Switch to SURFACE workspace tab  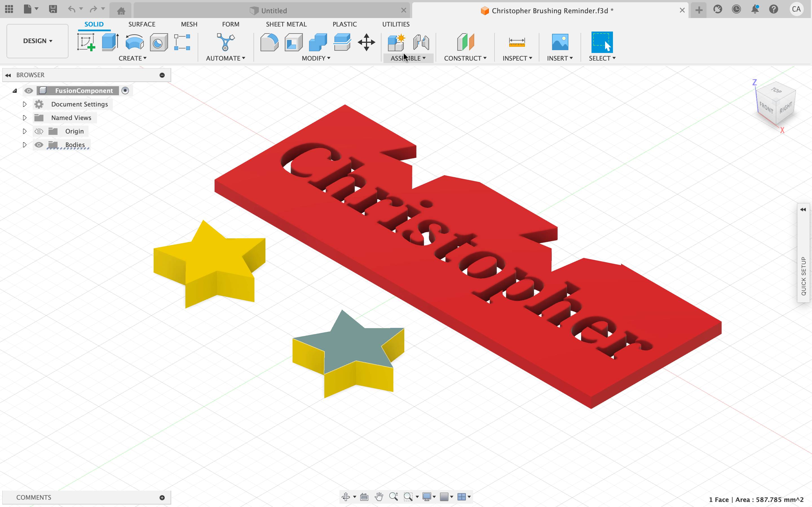click(x=142, y=24)
